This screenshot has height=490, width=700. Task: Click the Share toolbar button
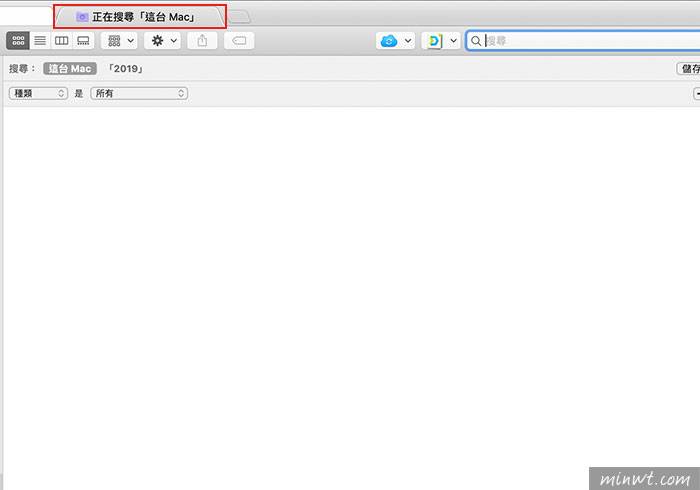(x=202, y=41)
